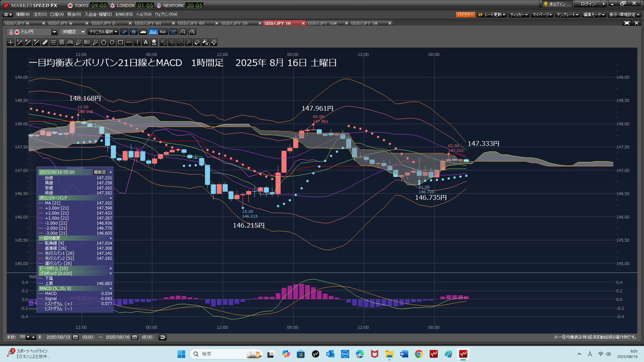This screenshot has width=644, height=362.
Task: Click the orange バイナリー button
Action: pos(465,15)
